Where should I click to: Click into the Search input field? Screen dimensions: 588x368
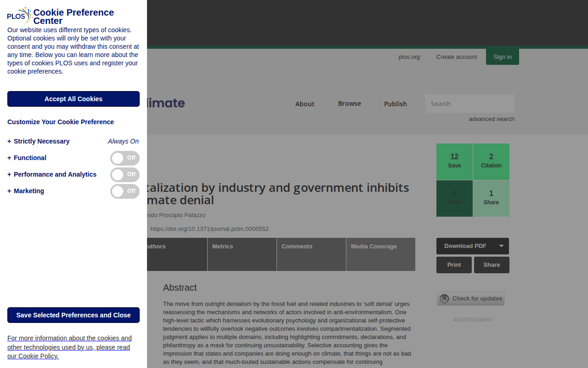click(470, 103)
